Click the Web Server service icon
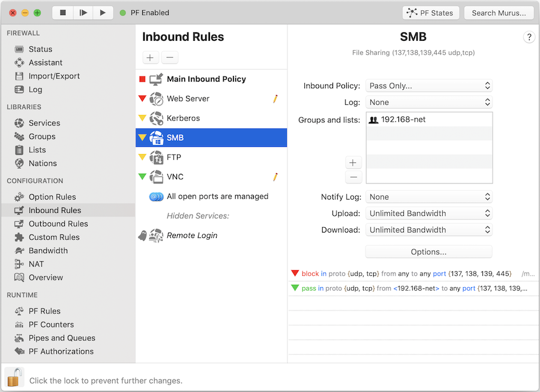This screenshot has height=392, width=540. tap(157, 99)
